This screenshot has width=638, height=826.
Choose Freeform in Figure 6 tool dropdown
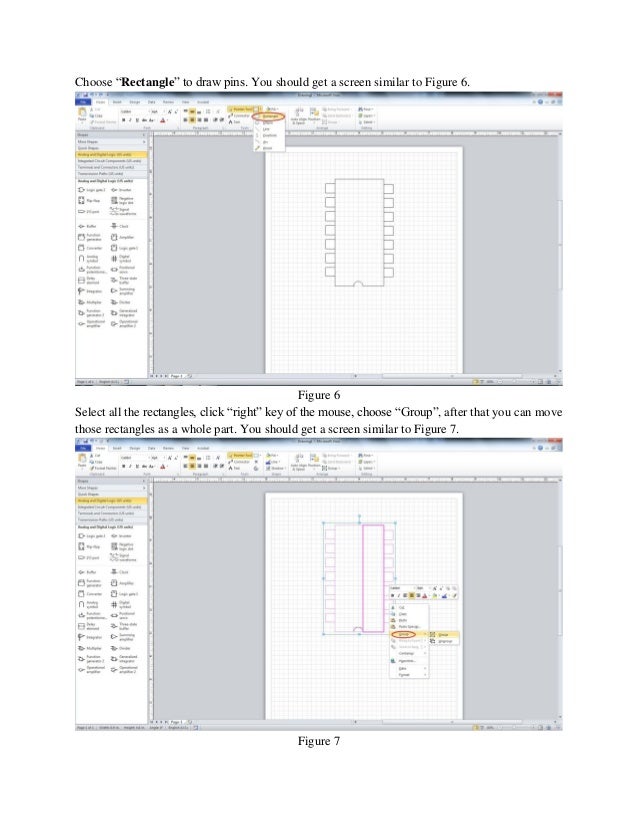coord(269,135)
